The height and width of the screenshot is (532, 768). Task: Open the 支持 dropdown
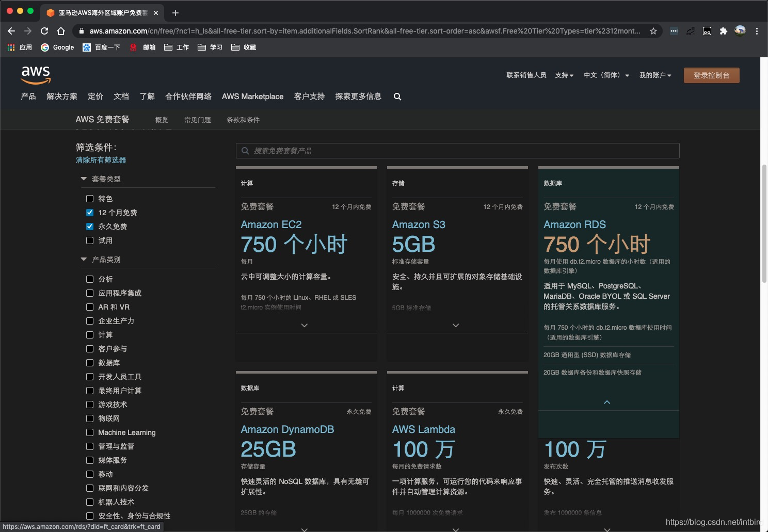(x=564, y=75)
